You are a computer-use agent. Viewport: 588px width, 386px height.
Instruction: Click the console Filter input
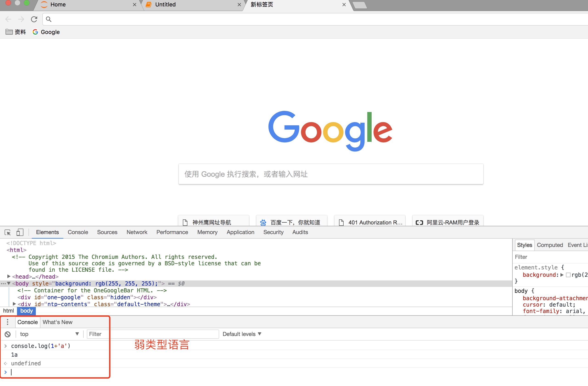[153, 334]
